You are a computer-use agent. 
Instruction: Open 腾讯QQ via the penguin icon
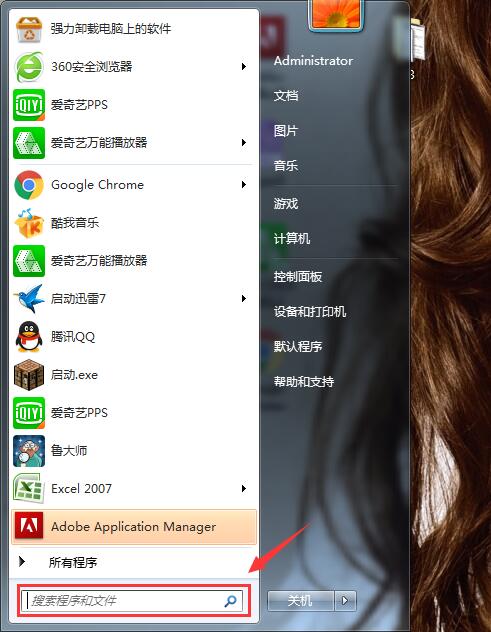pos(29,337)
